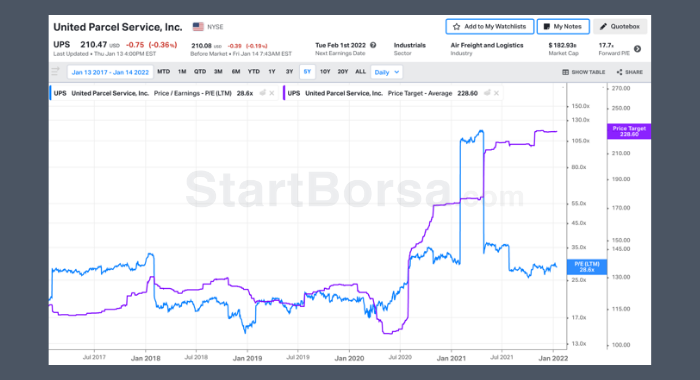Select the ALL time range
The image size is (700, 380).
pos(360,71)
